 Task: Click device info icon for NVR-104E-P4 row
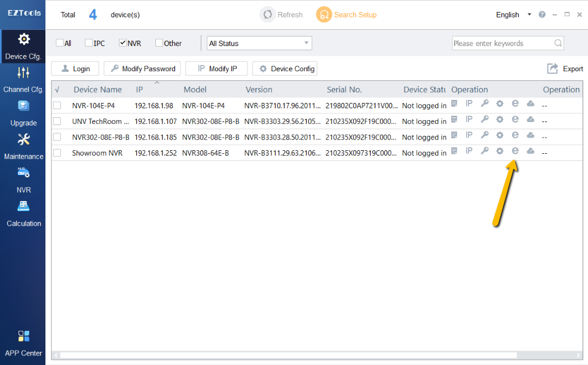[x=454, y=104]
